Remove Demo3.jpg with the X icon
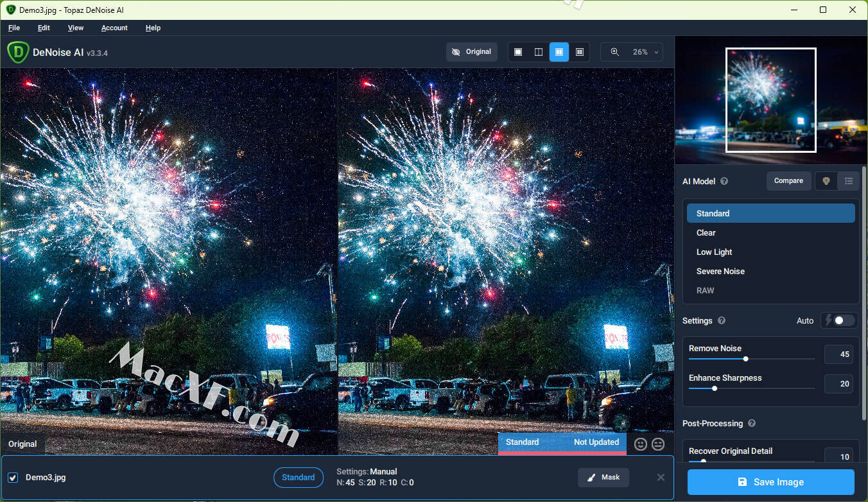Screen dimensions: 868x502 point(661,477)
